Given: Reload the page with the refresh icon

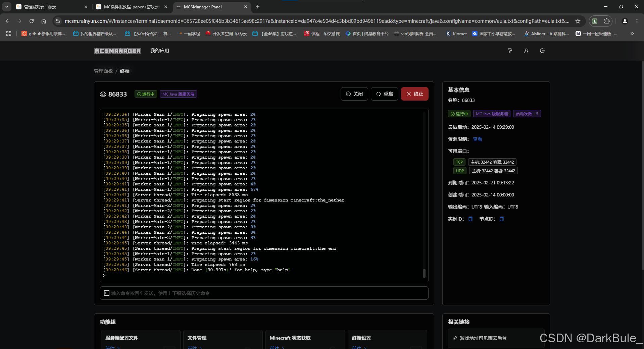Looking at the screenshot, I should [32, 21].
